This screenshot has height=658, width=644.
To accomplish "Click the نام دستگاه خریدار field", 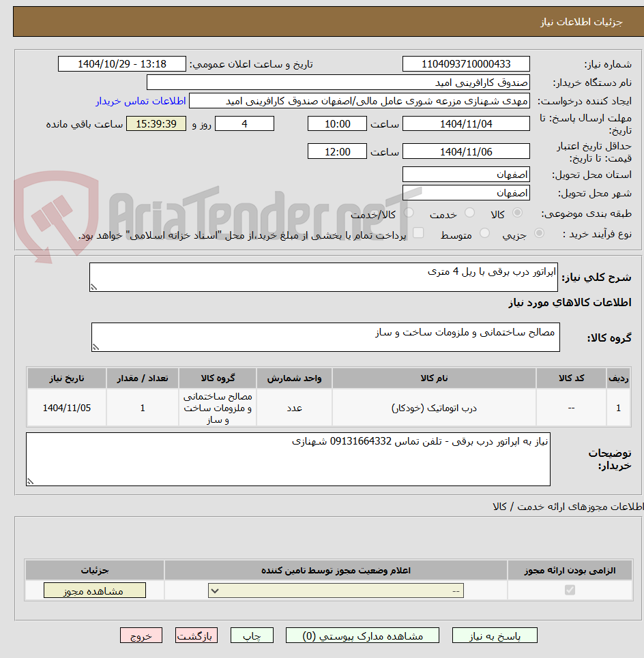I will coord(338,83).
